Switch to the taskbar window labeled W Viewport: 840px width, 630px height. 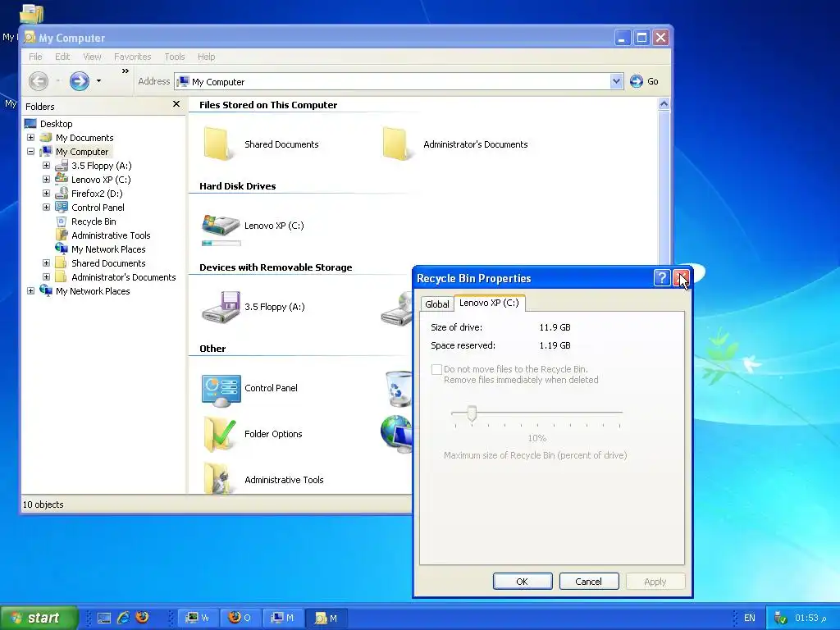(x=197, y=618)
